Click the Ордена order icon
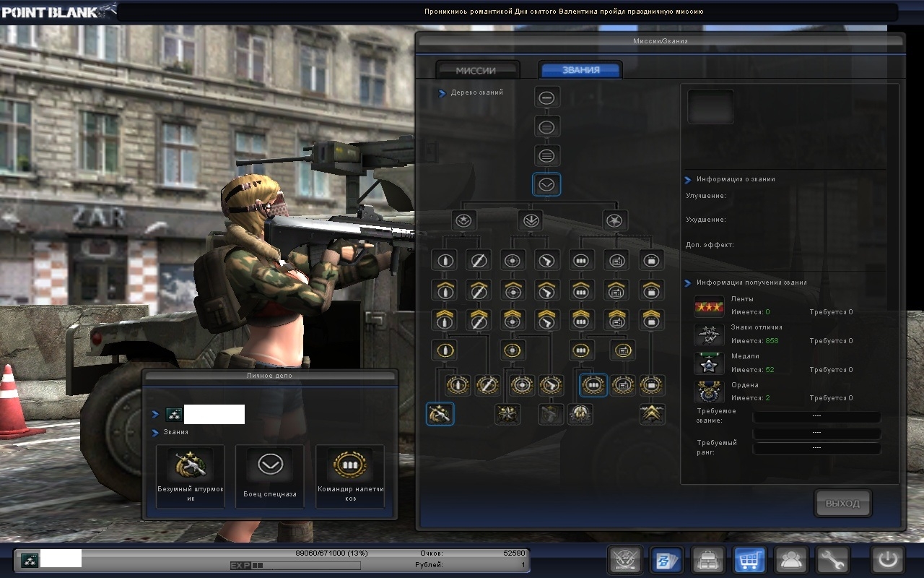The width and height of the screenshot is (924, 578). pos(709,392)
